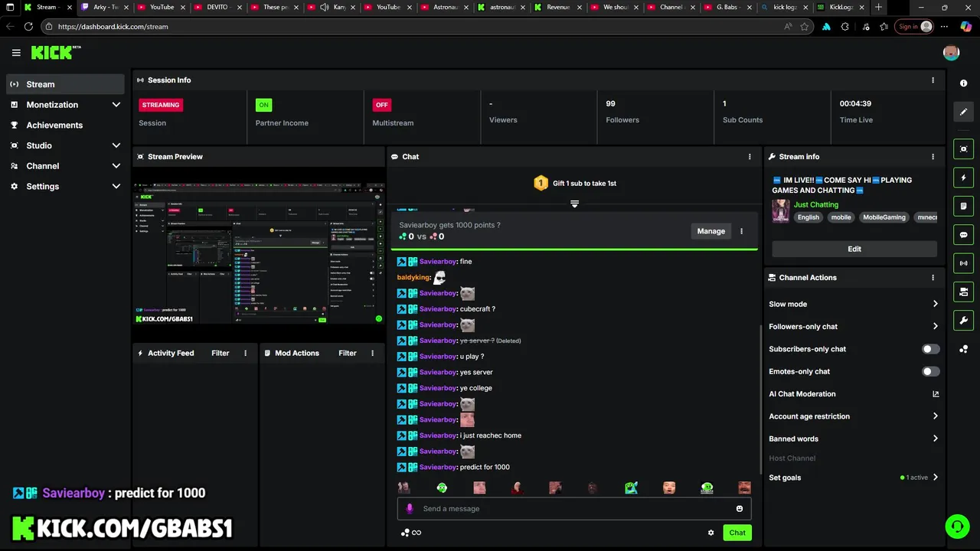The image size is (980, 551).
Task: Open the prediction's three-dot options
Action: coord(741,231)
